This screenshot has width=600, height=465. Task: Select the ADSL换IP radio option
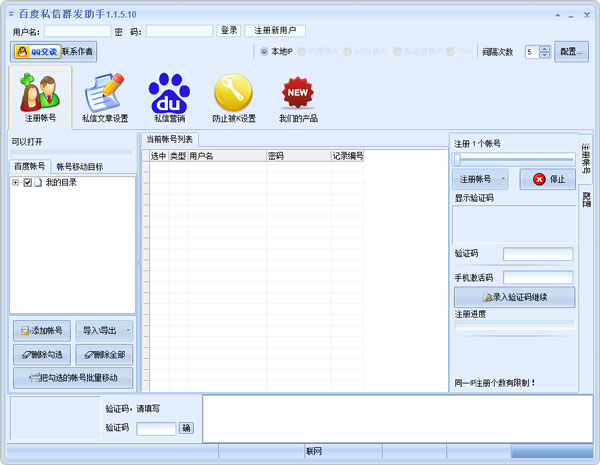(x=364, y=51)
